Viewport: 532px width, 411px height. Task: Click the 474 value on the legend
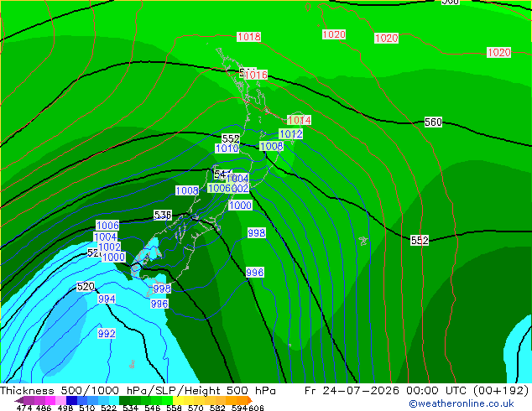coord(24,408)
